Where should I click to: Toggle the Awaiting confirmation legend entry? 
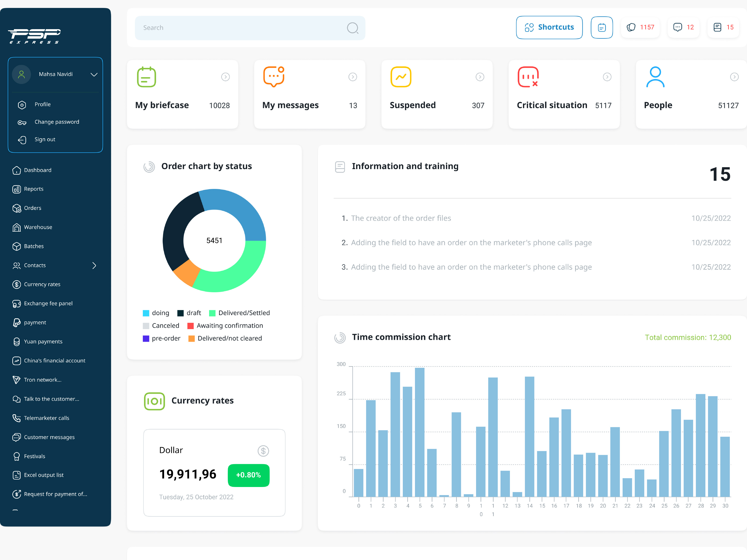point(225,326)
